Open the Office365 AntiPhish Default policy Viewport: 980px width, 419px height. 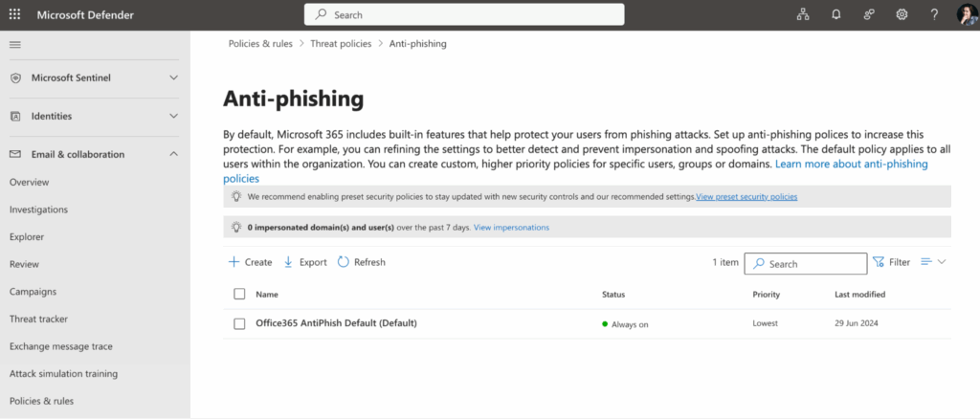pos(336,323)
